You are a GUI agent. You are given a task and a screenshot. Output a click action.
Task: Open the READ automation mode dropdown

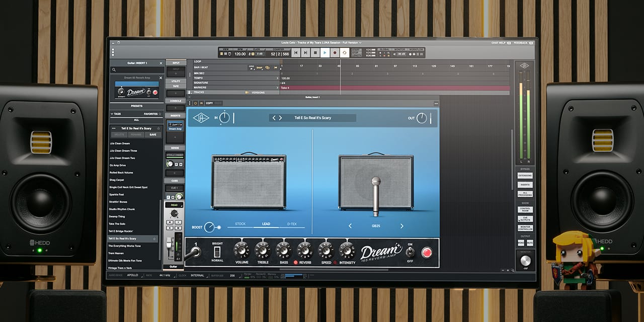[x=174, y=205]
